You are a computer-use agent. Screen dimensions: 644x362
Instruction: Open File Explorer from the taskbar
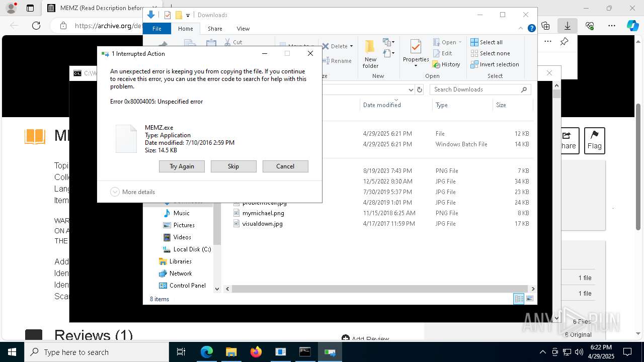tap(231, 352)
